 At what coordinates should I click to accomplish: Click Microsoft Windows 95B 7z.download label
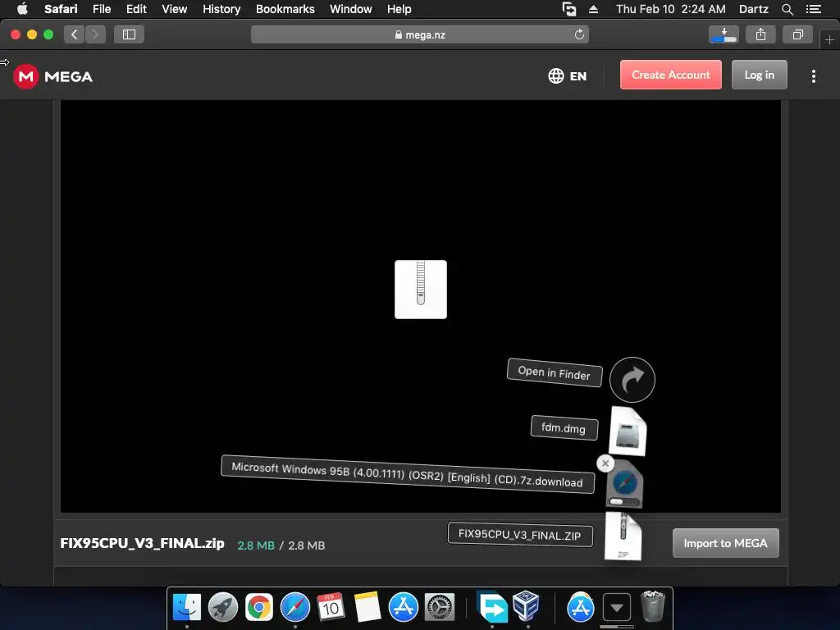407,475
